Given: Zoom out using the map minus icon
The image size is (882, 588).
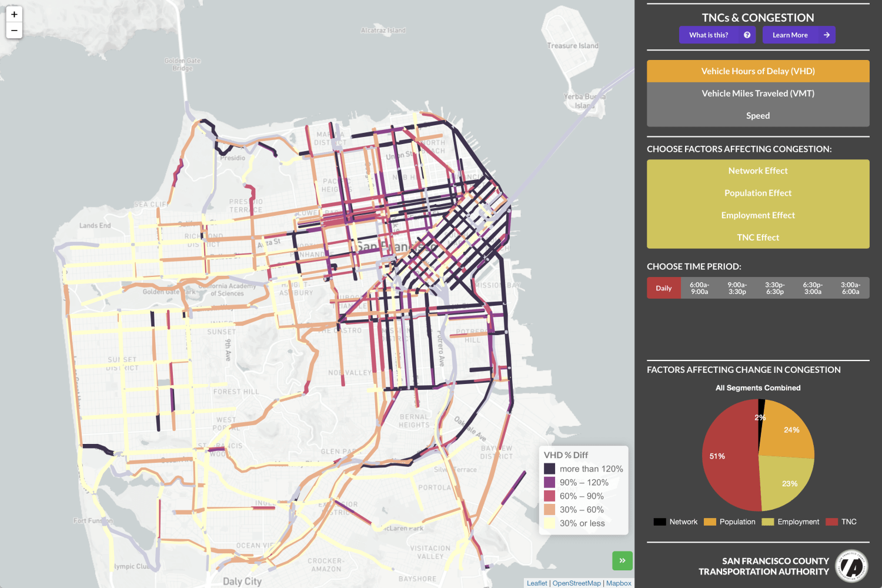Looking at the screenshot, I should (x=14, y=30).
